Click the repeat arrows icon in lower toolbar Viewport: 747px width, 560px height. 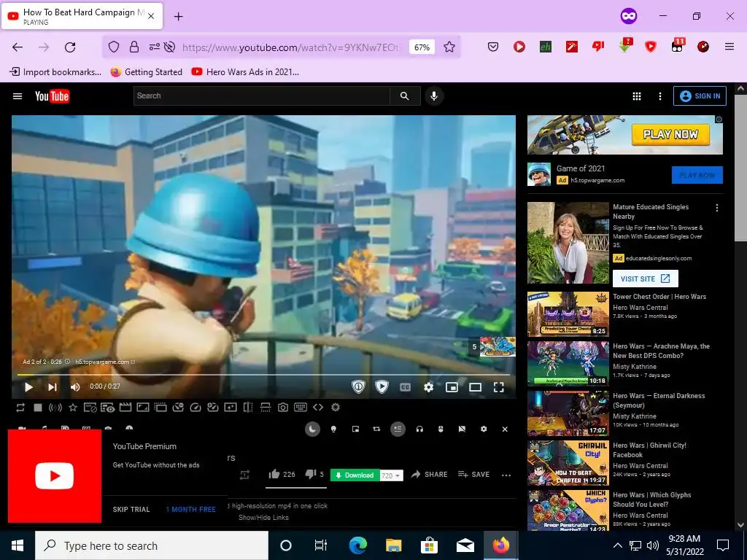click(376, 429)
